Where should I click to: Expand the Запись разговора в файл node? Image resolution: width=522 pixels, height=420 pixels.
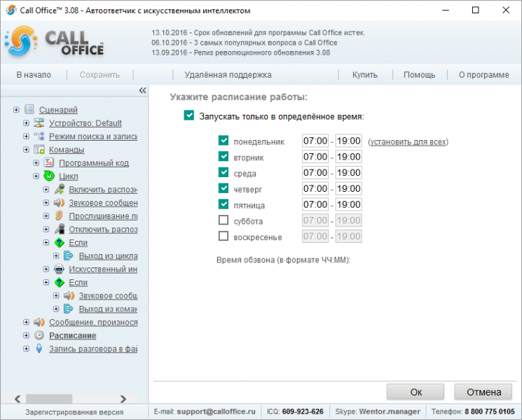click(26, 349)
